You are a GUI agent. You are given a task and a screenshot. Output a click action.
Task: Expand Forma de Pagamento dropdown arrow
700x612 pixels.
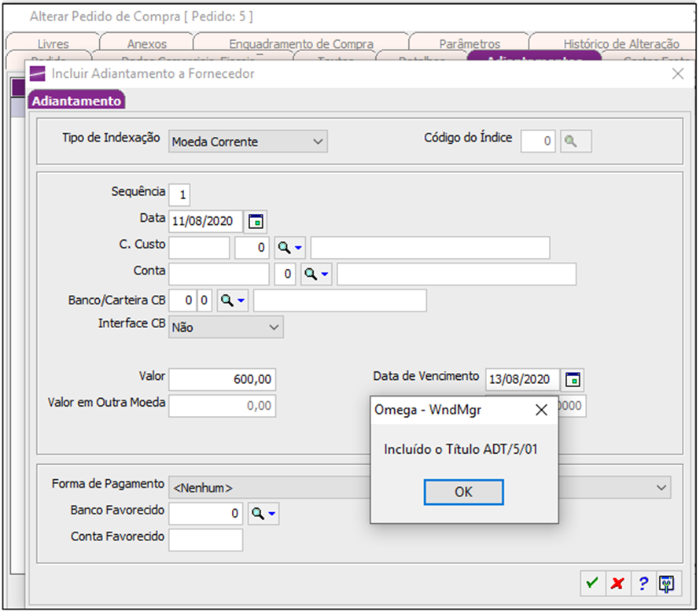coord(661,488)
